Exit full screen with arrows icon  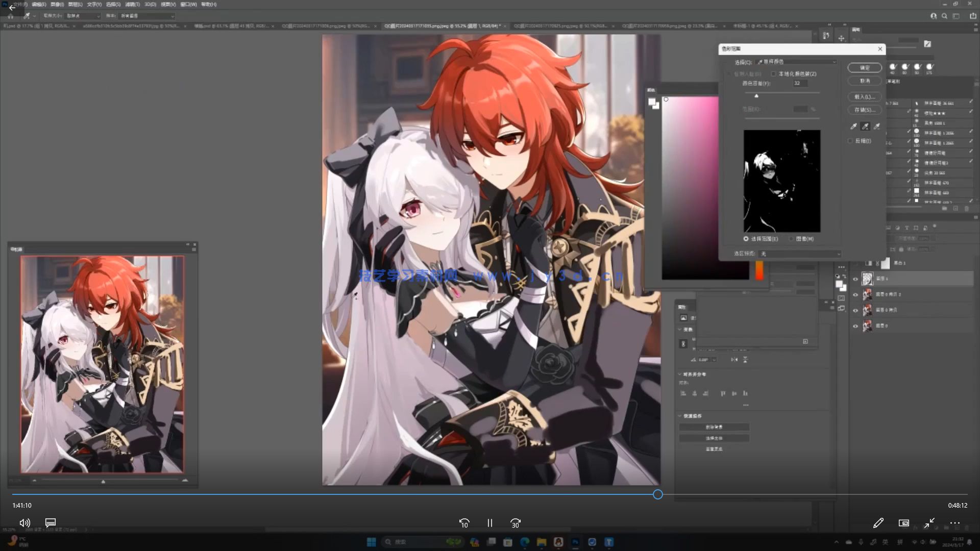929,522
